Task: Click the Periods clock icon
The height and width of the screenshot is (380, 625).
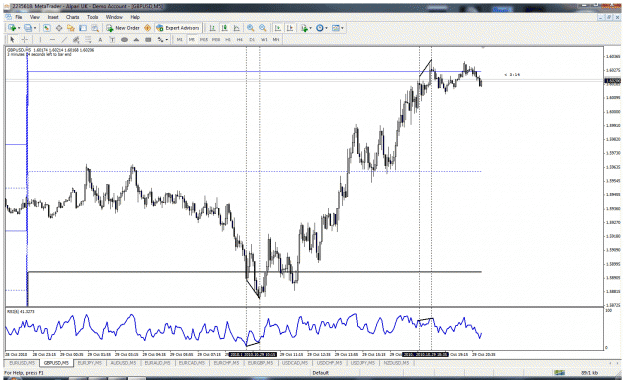Action: [x=319, y=28]
